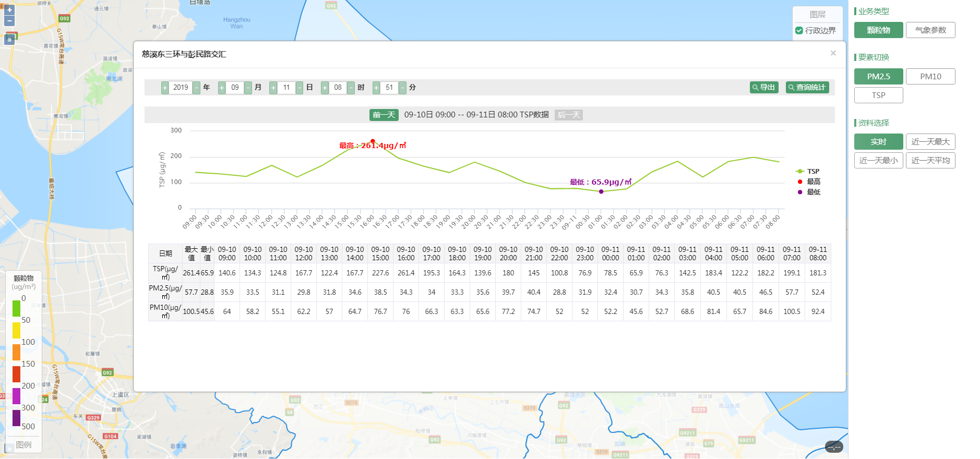Click the highest point marker 261.4μg/㎡
Screen dimensions: 980x459
click(373, 141)
